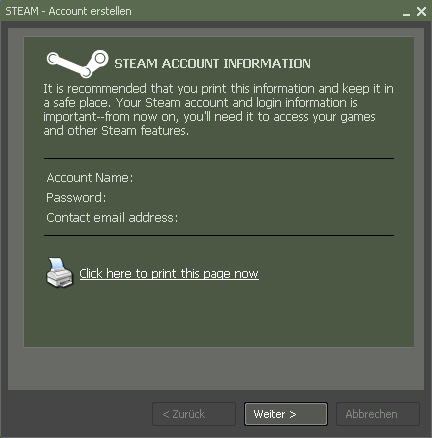Close the Account erstellen window
This screenshot has width=432, height=438.
pyautogui.click(x=421, y=12)
